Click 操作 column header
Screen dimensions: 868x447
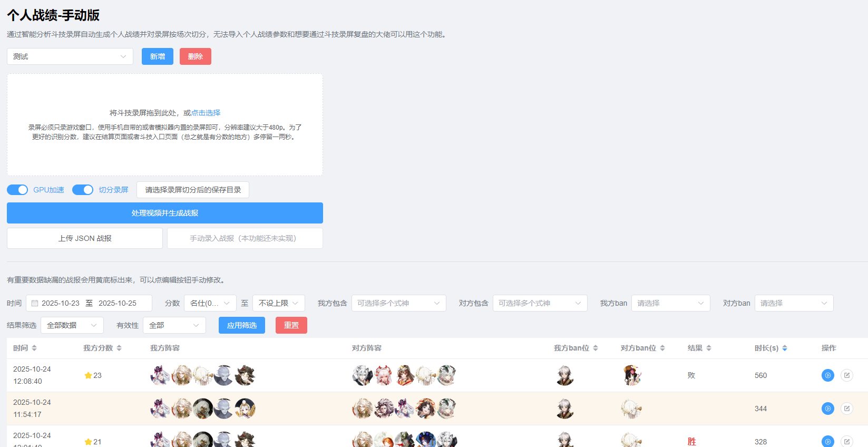(829, 348)
